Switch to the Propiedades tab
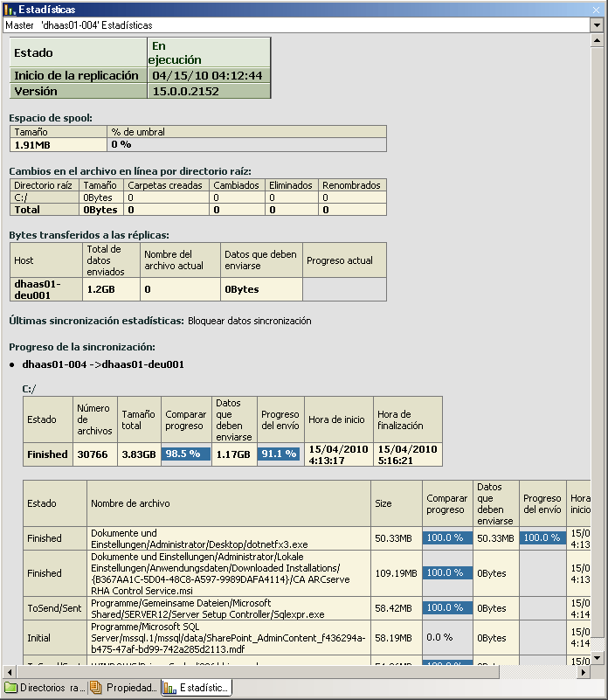Image resolution: width=608 pixels, height=700 pixels. click(x=123, y=688)
